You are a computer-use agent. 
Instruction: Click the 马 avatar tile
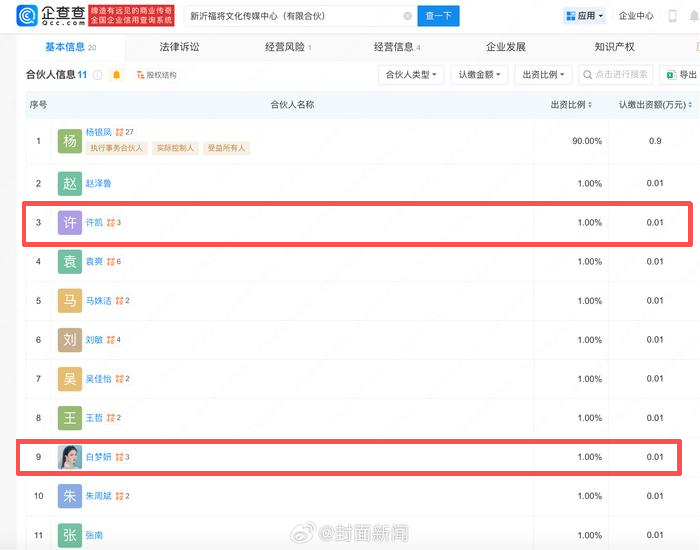coord(70,301)
